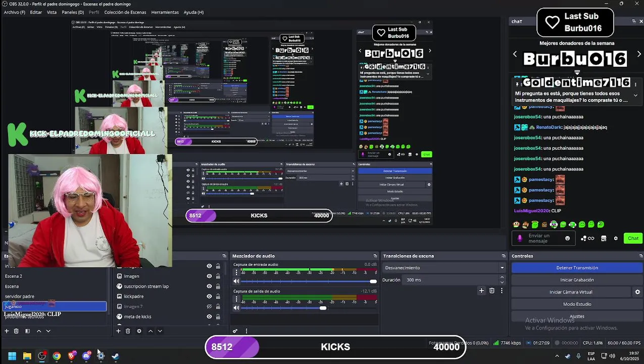This screenshot has width=644, height=364.
Task: Open three-dot menu on pinned chat message
Action: click(x=635, y=83)
